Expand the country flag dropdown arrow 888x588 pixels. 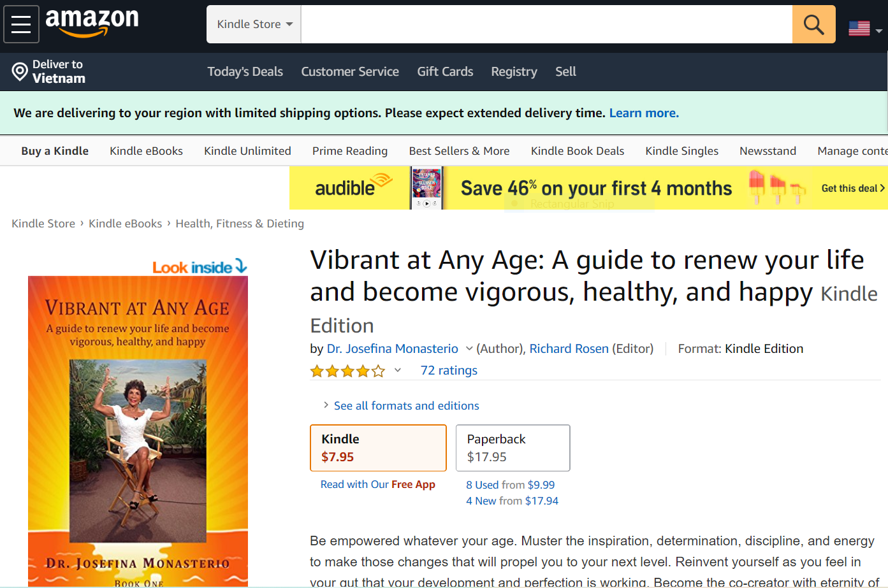click(x=879, y=31)
